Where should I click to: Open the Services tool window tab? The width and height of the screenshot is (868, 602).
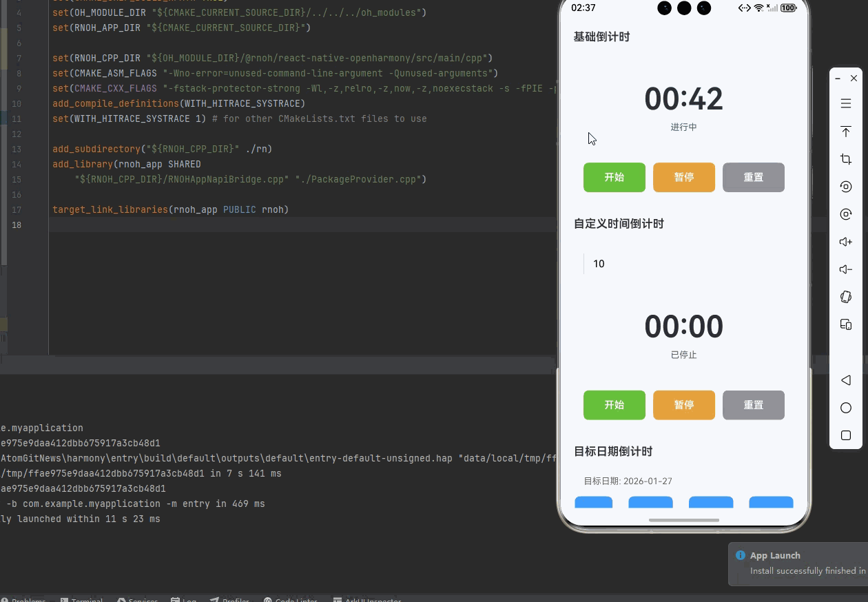pyautogui.click(x=137, y=599)
